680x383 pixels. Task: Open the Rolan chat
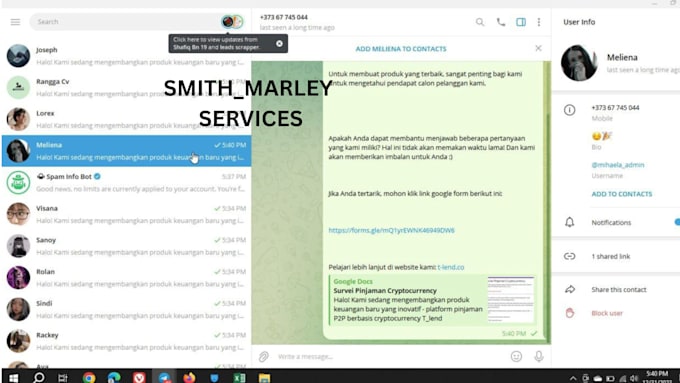point(126,278)
